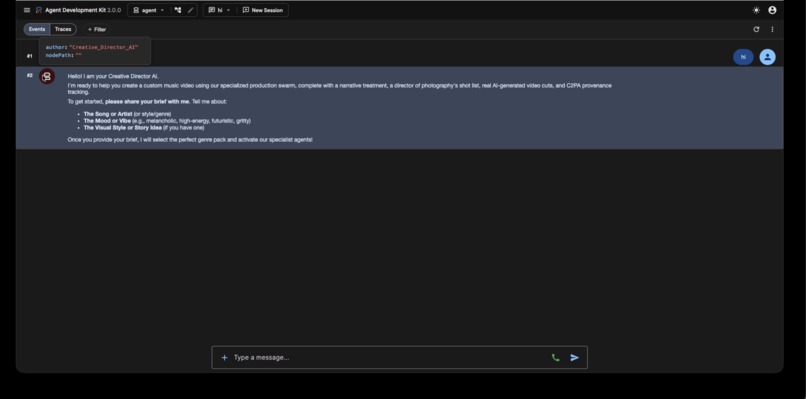Open the agent graph structure view
This screenshot has height=399, width=806.
click(x=178, y=10)
